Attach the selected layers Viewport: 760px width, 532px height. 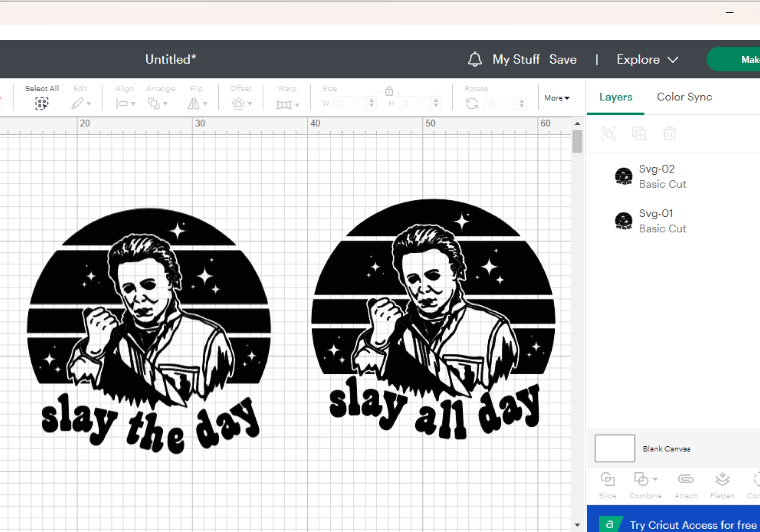click(686, 479)
